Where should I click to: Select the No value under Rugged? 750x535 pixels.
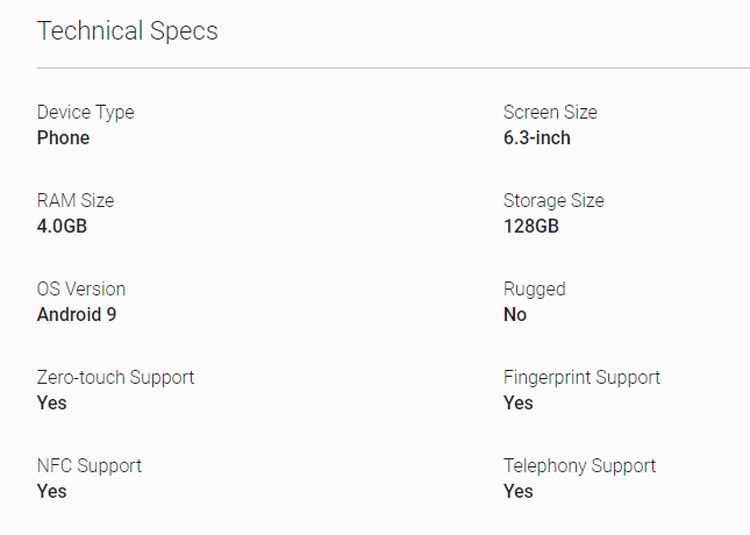tap(515, 315)
